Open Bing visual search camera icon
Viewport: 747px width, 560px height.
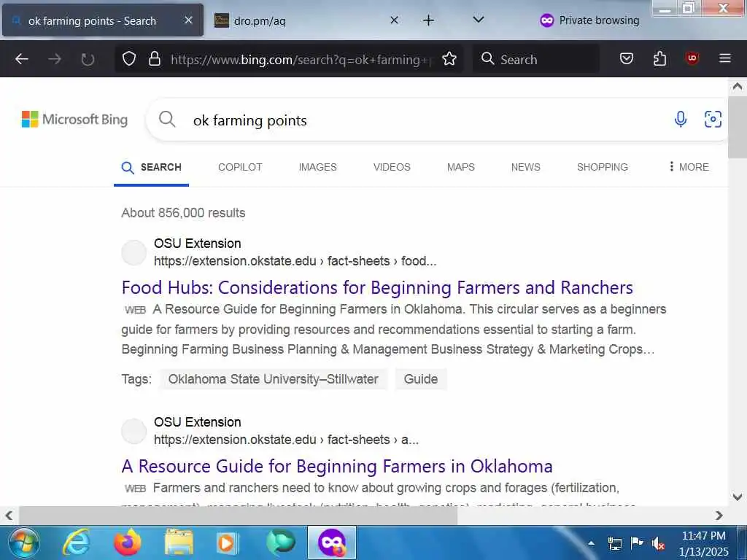(x=713, y=119)
